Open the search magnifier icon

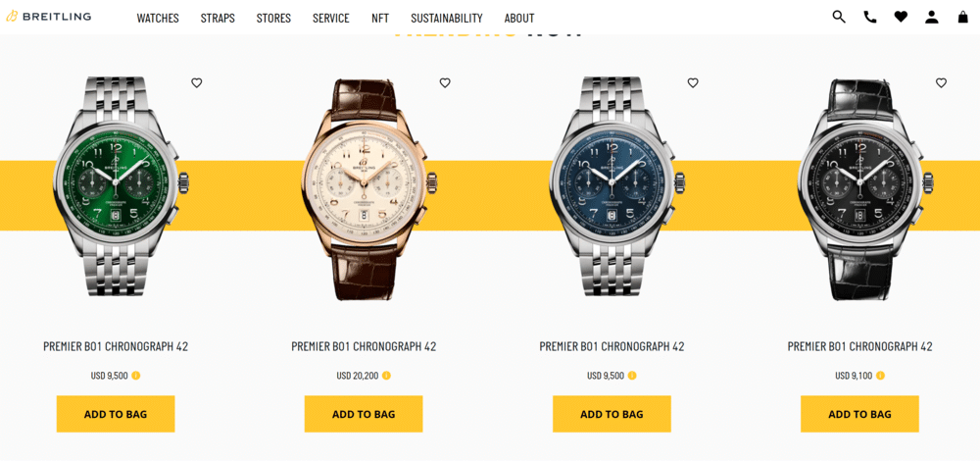(x=839, y=17)
